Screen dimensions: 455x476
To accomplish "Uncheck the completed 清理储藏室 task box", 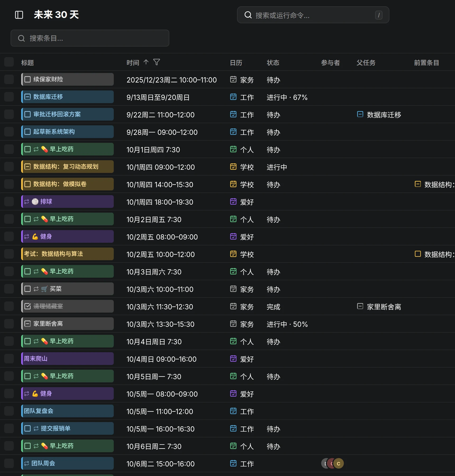I will [28, 306].
